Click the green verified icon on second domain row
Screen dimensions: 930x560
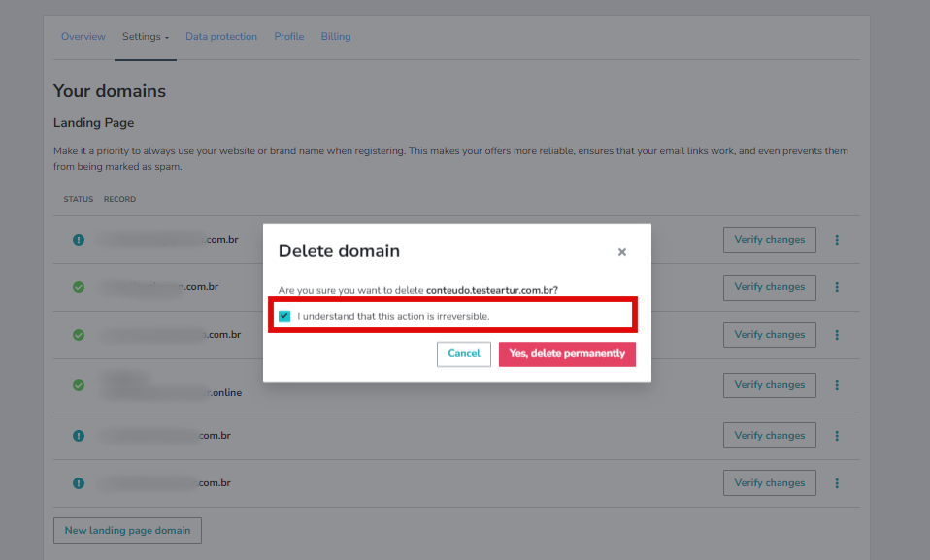click(x=79, y=286)
